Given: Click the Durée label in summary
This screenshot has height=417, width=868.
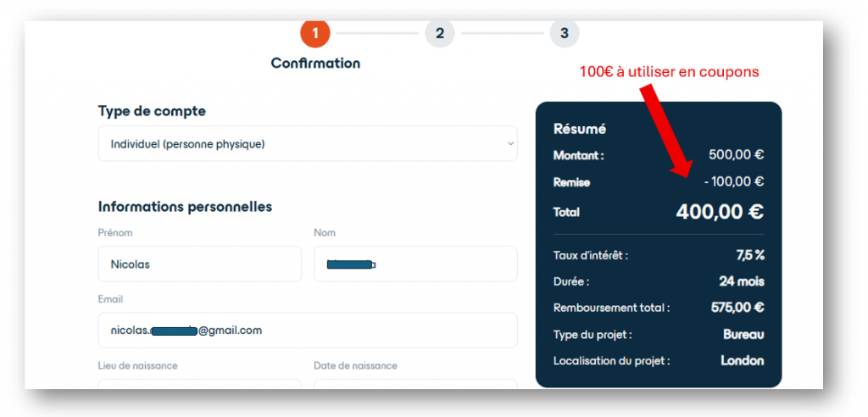Looking at the screenshot, I should pos(571,282).
